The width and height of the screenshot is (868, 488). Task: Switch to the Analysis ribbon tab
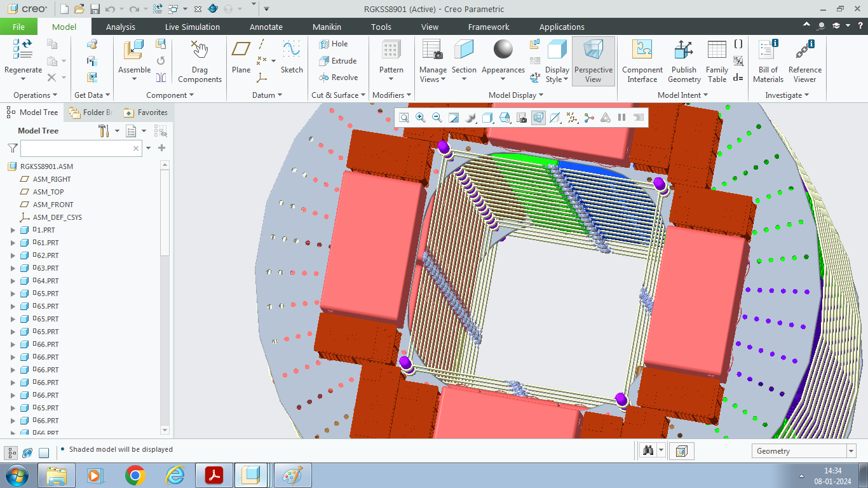pos(121,27)
